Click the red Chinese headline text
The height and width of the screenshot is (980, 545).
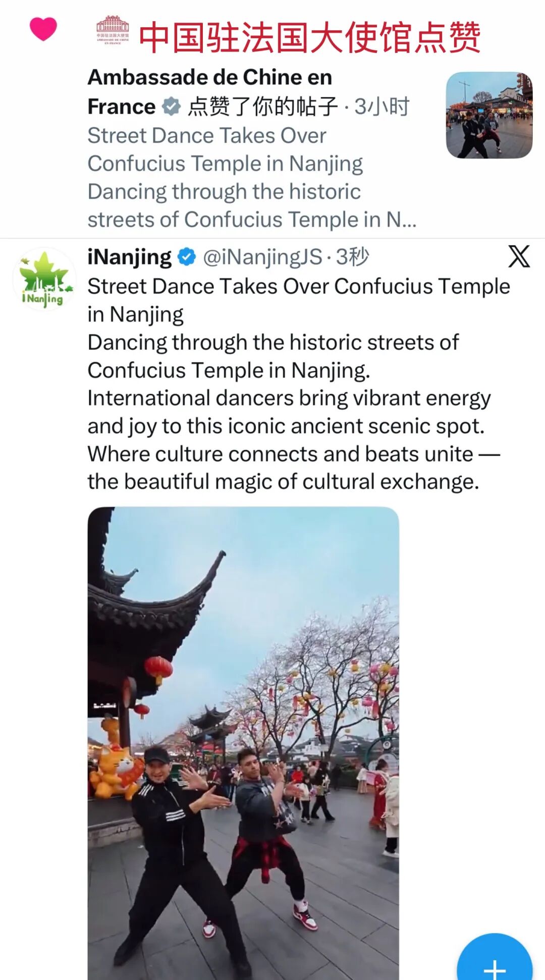[x=309, y=37]
